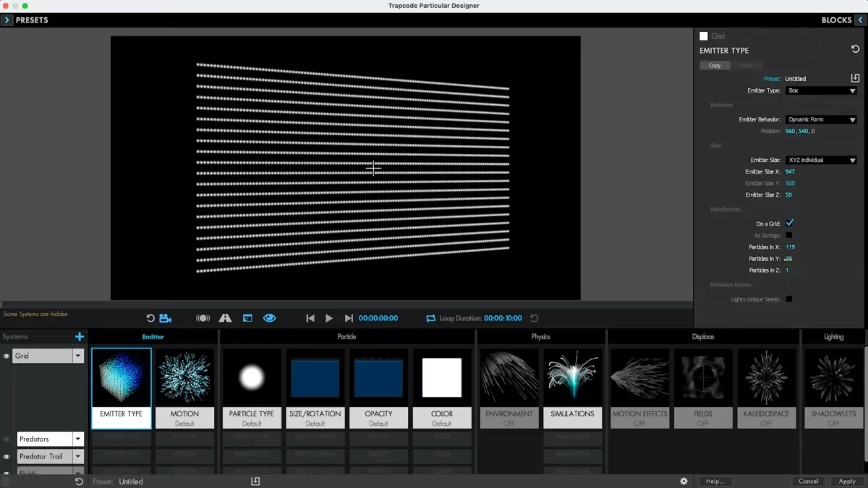Edit the Particles in X value 119
The width and height of the screenshot is (868, 488).
pyautogui.click(x=790, y=247)
